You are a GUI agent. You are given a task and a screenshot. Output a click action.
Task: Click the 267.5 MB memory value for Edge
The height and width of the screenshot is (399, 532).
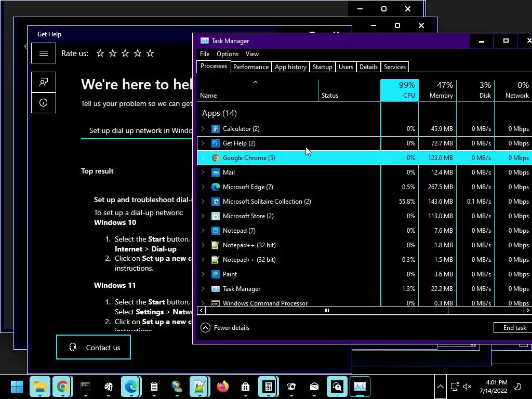441,187
